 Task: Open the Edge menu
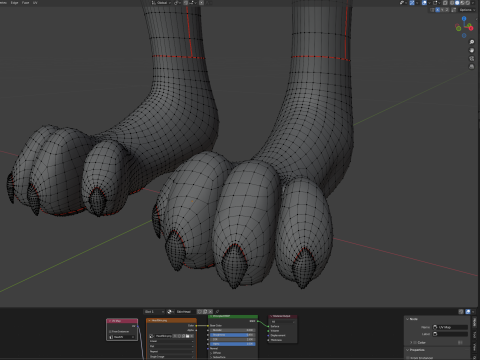pyautogui.click(x=14, y=3)
